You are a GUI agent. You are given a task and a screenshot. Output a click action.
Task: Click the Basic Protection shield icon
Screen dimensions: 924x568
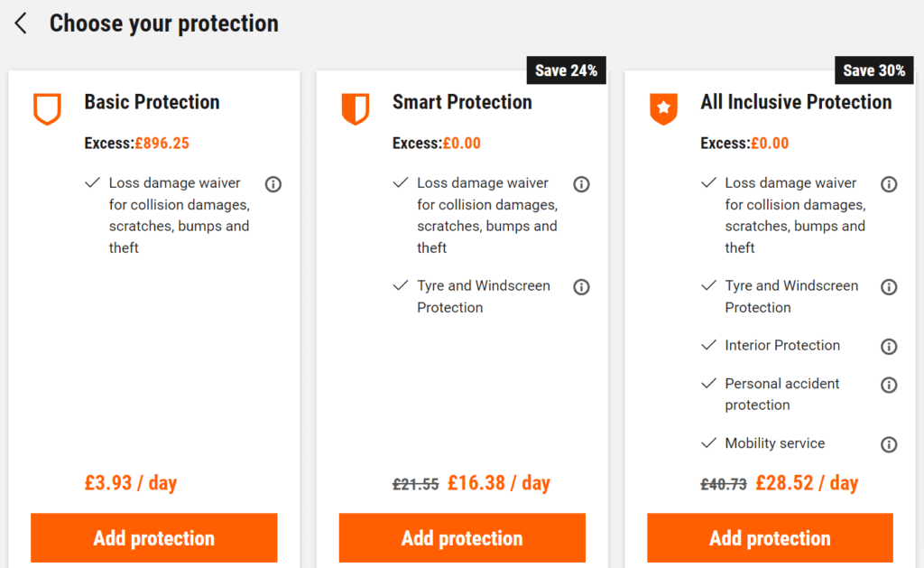[x=47, y=109]
